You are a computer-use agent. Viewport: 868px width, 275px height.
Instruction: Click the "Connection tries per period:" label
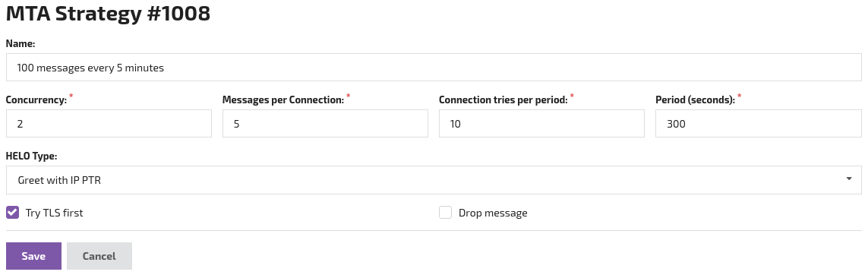pyautogui.click(x=503, y=100)
